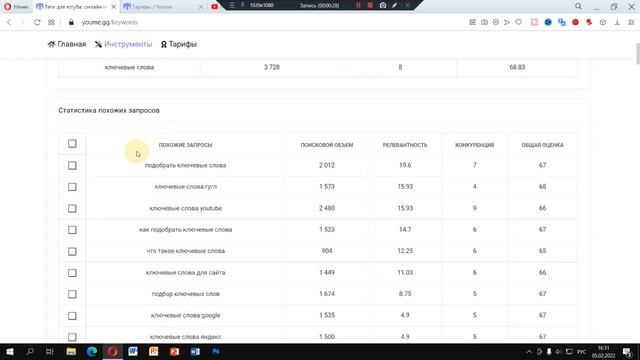Select the relevance value 19.6
The image size is (640, 360).
pyautogui.click(x=405, y=165)
